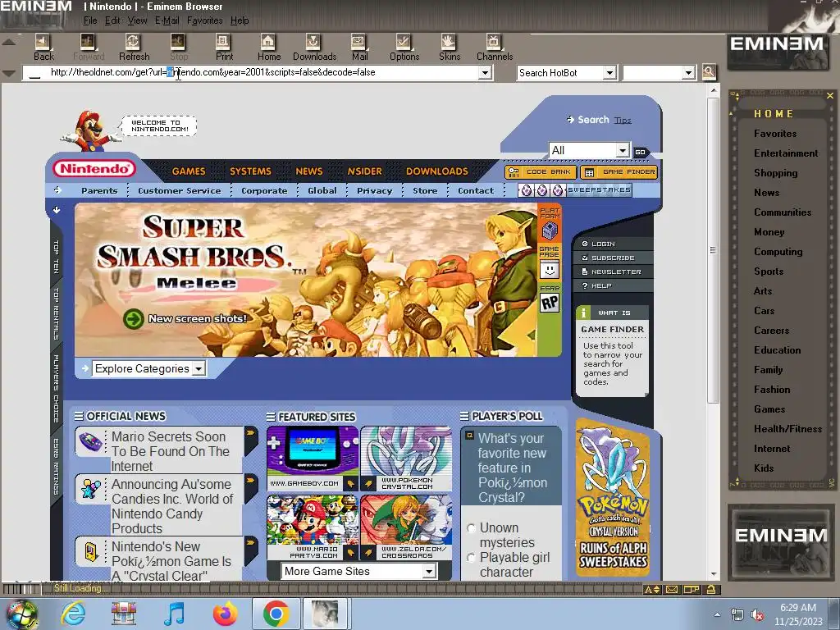Image resolution: width=840 pixels, height=630 pixels.
Task: Open the empty search terms dropdown
Action: click(x=688, y=72)
